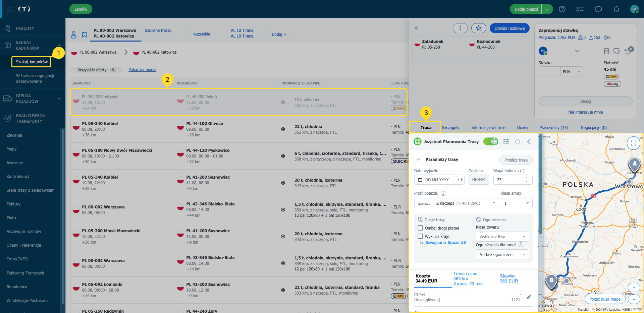
Task: Click the reset route refresh icon
Action: [x=518, y=141]
